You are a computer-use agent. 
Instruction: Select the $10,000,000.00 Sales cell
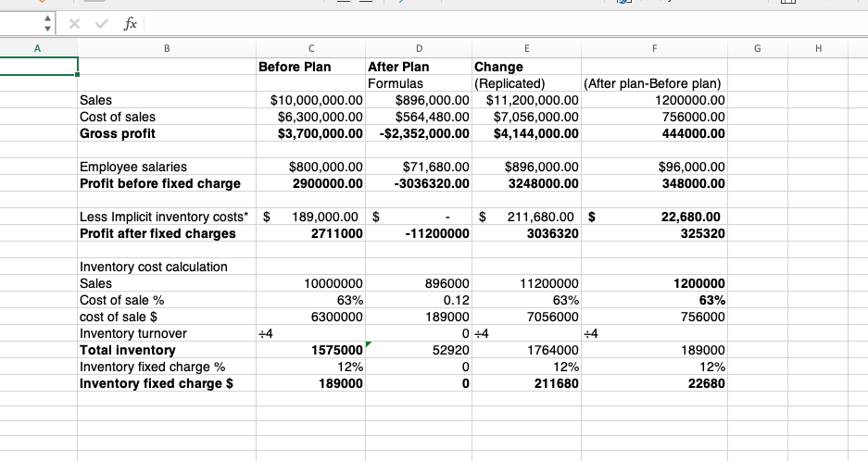coord(310,100)
